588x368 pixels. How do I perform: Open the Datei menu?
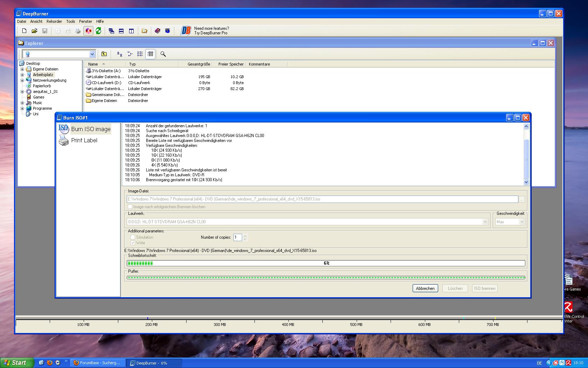point(22,21)
